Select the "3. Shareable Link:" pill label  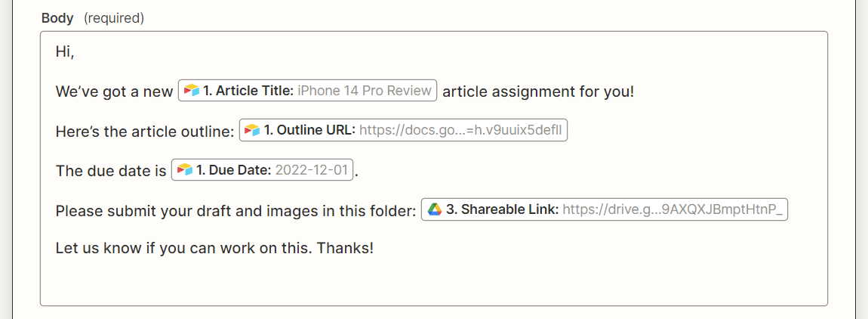pos(502,209)
